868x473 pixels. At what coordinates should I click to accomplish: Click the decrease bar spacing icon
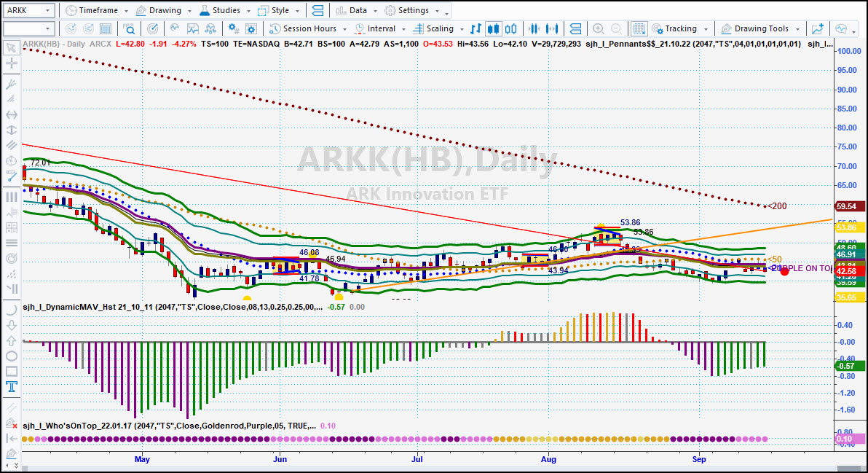click(x=534, y=29)
